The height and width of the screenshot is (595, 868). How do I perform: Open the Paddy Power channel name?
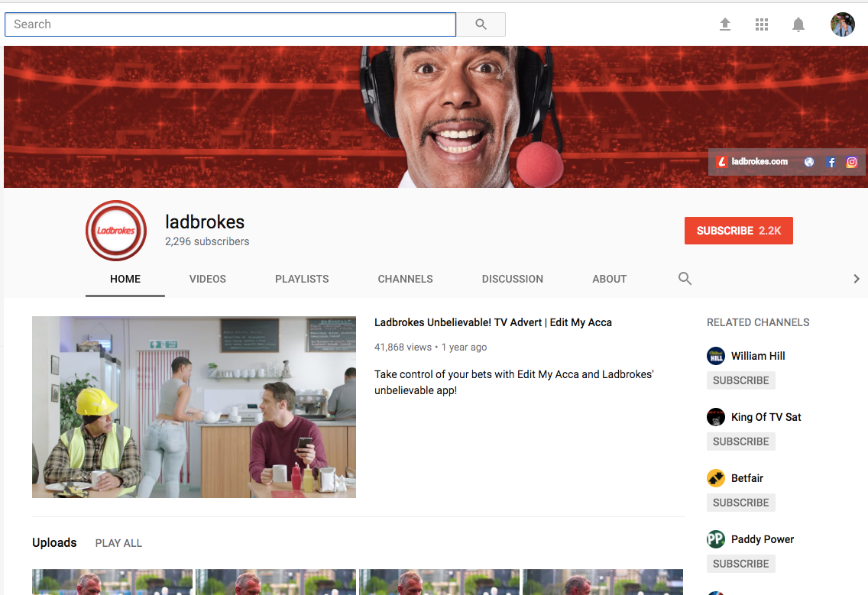point(763,539)
